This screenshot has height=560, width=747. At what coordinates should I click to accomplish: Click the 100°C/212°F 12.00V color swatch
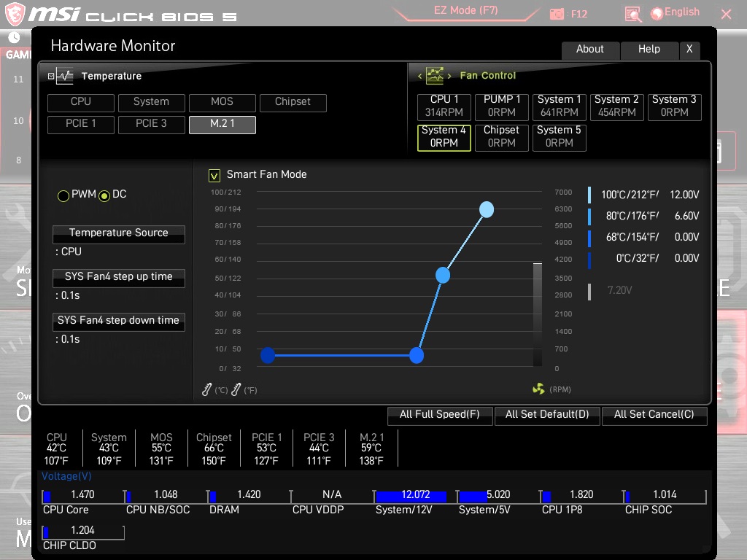[589, 195]
